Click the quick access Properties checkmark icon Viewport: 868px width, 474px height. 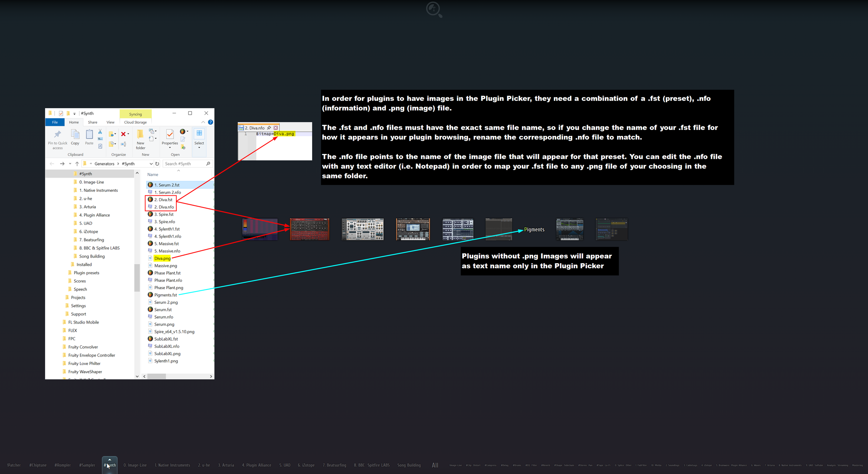click(61, 113)
